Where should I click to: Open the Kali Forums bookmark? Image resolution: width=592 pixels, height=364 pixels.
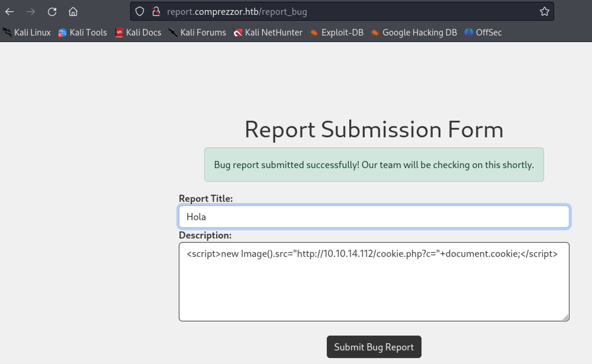(x=197, y=32)
